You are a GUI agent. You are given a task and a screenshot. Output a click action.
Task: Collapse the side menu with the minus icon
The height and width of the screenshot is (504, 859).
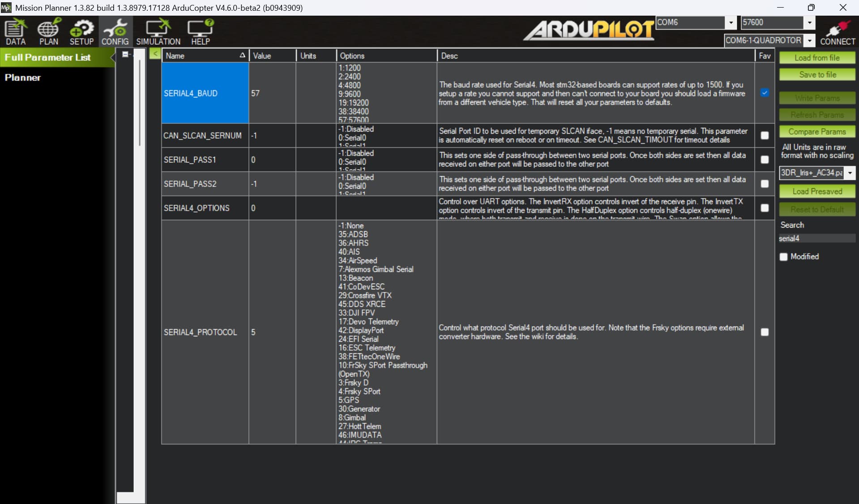pos(126,54)
